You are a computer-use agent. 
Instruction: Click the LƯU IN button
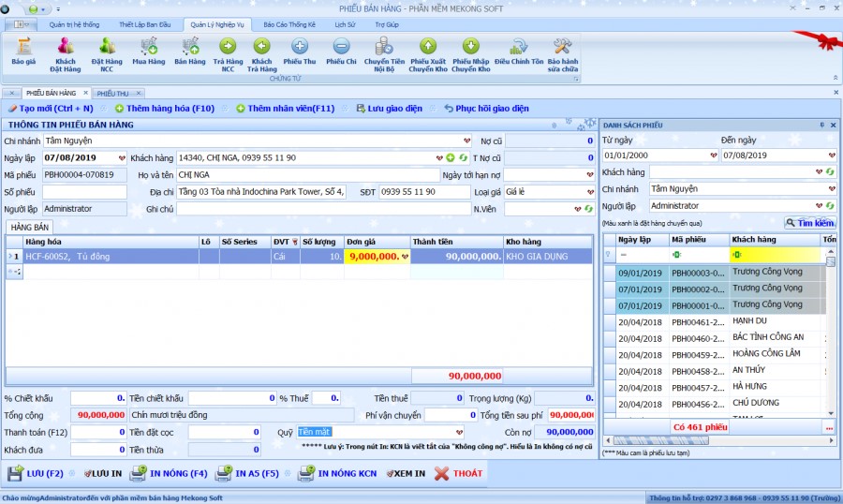(103, 473)
